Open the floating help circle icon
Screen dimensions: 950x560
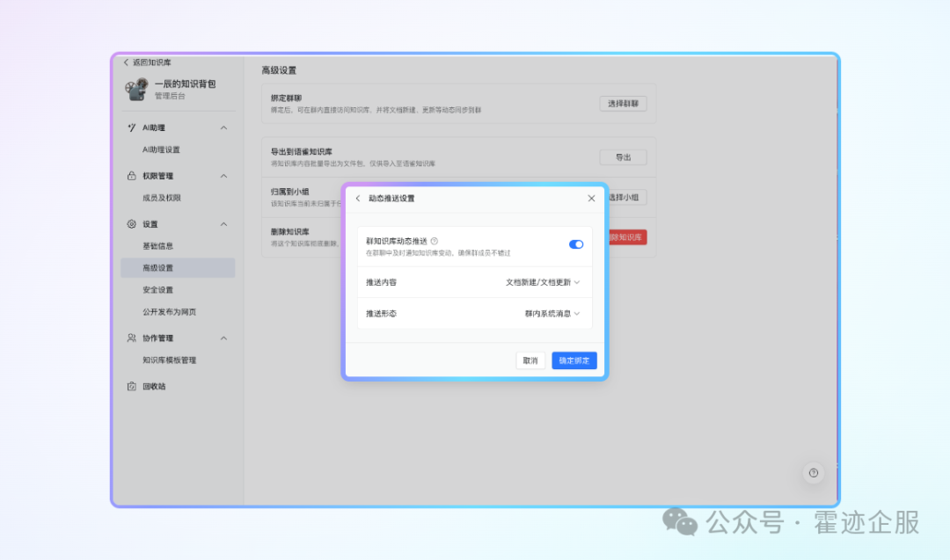[813, 473]
